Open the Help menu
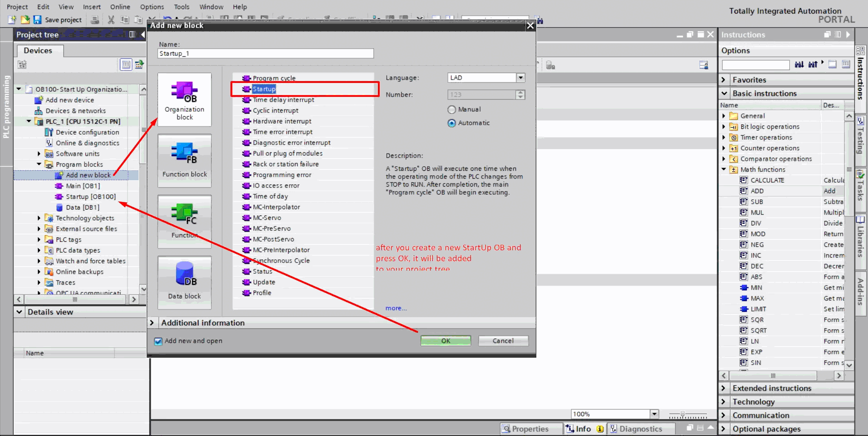Screen dimensions: 868x436 coord(240,7)
